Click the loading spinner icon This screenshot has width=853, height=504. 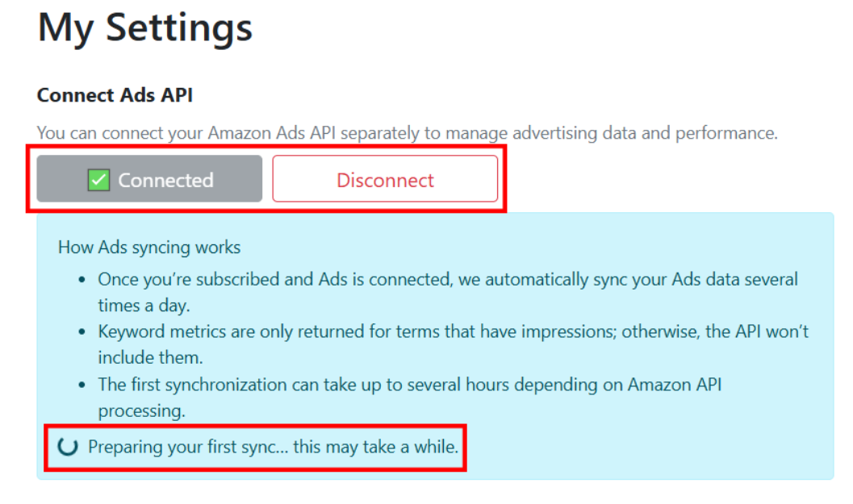(x=69, y=446)
